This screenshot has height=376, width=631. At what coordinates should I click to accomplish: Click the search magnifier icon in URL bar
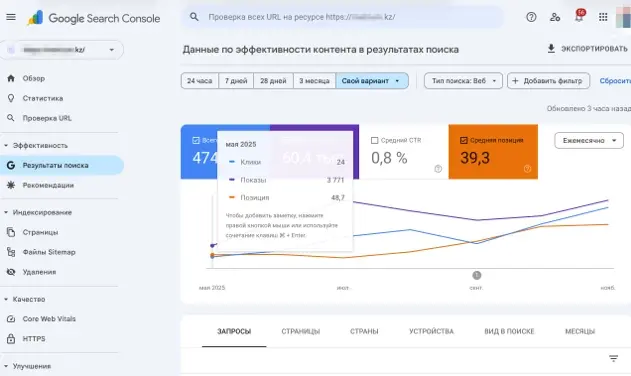pyautogui.click(x=194, y=17)
